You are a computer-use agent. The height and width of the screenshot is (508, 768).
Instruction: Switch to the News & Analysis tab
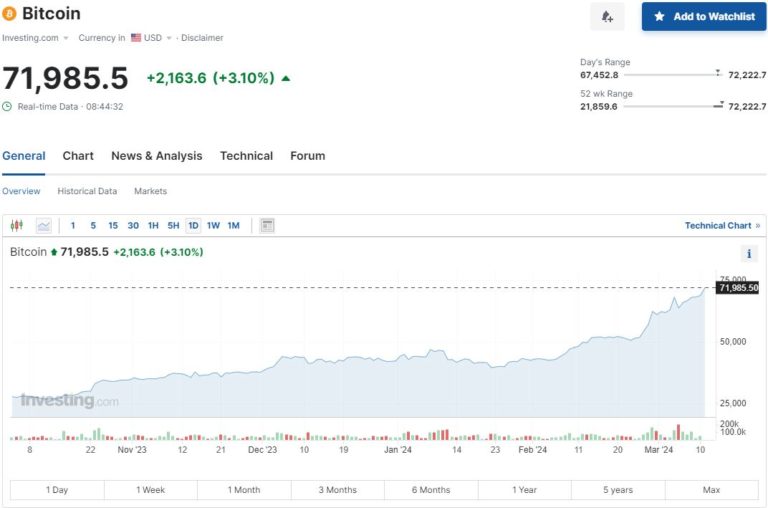click(156, 156)
